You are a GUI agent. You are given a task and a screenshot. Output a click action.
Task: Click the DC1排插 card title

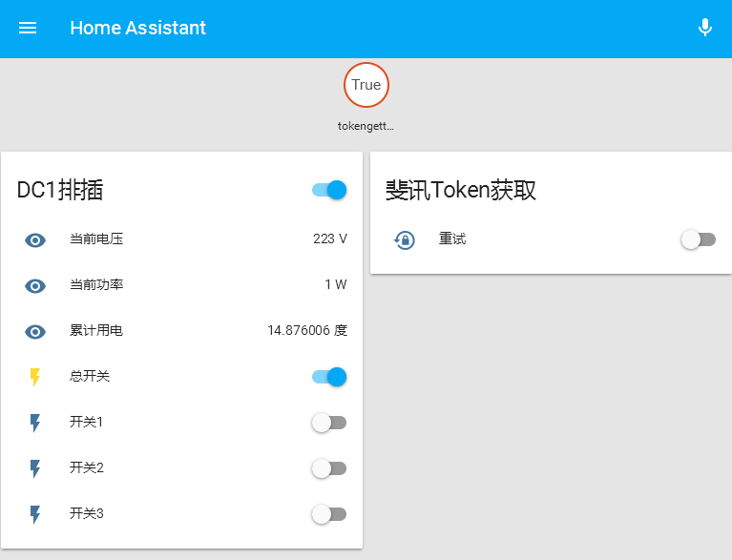(60, 191)
